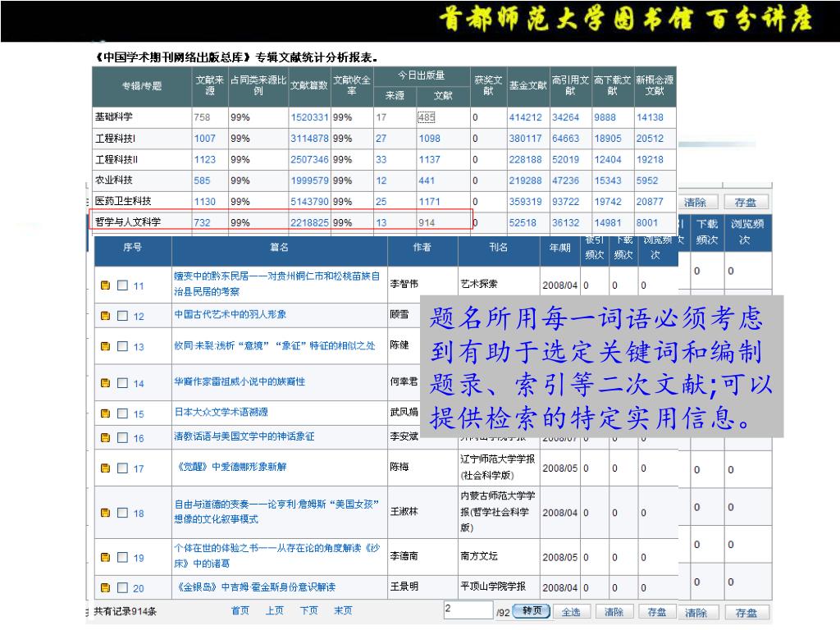Click the yellow document icon in row 13
The image size is (840, 630).
106,347
